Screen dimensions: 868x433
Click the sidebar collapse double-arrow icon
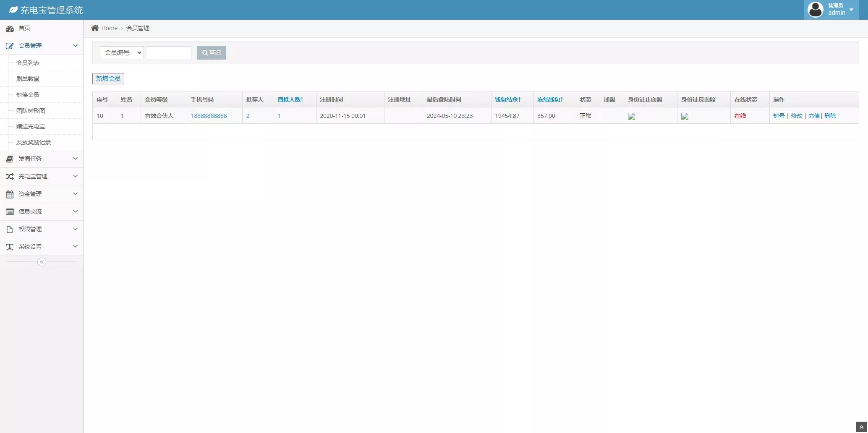click(x=42, y=262)
